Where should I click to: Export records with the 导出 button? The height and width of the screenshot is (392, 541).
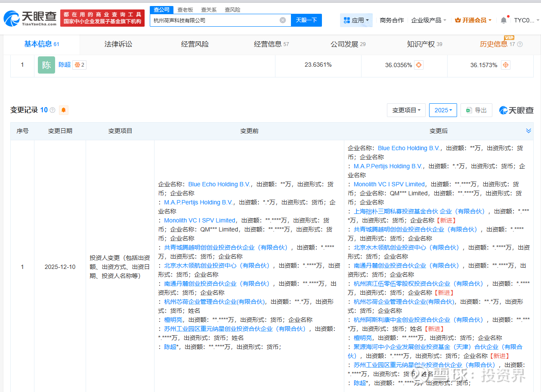point(476,110)
